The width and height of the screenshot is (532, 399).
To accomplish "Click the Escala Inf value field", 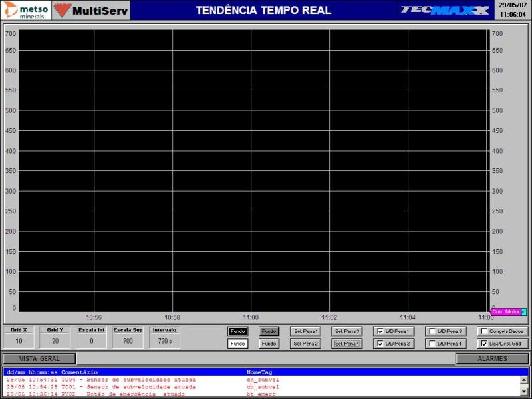I will tap(92, 341).
